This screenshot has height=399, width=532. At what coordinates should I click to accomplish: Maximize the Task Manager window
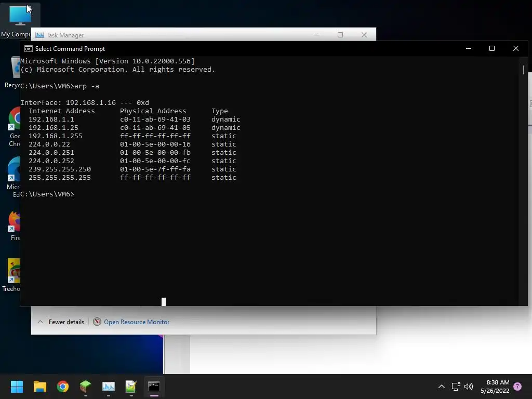tap(340, 35)
